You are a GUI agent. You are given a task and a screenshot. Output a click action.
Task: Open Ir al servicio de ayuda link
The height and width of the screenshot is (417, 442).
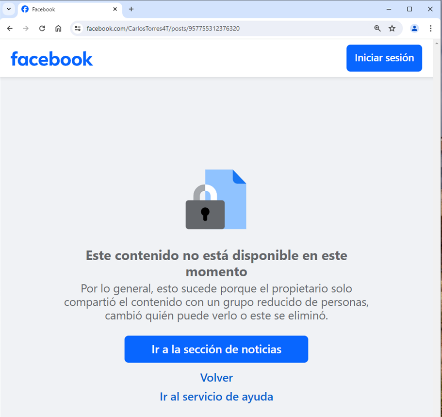coord(216,397)
